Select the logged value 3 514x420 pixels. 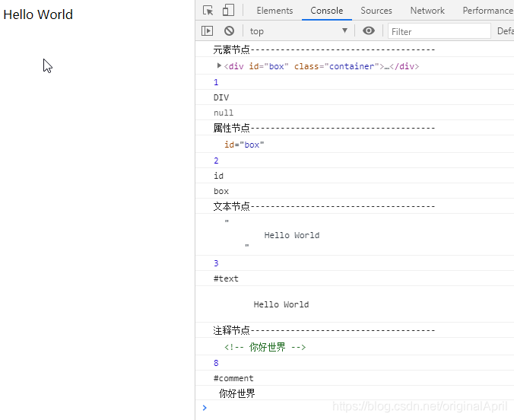pyautogui.click(x=216, y=263)
